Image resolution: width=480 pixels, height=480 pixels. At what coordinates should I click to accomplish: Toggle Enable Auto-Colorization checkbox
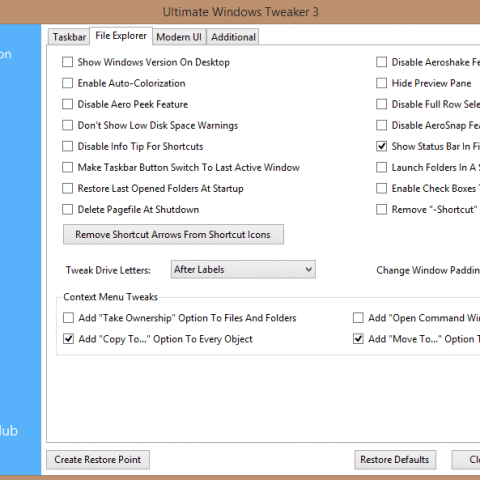tap(68, 83)
